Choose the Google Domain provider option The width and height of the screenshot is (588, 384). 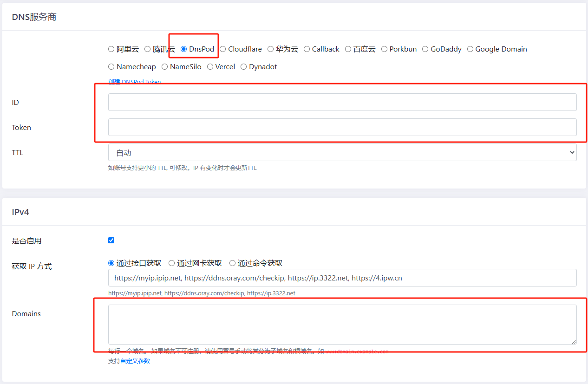point(470,49)
